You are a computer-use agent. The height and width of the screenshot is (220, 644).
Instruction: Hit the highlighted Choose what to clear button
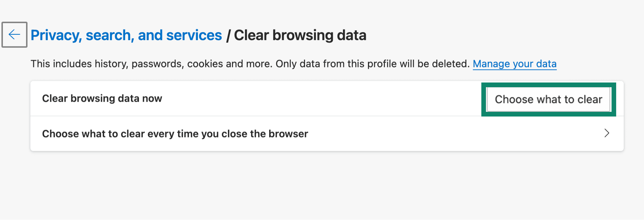[548, 100]
